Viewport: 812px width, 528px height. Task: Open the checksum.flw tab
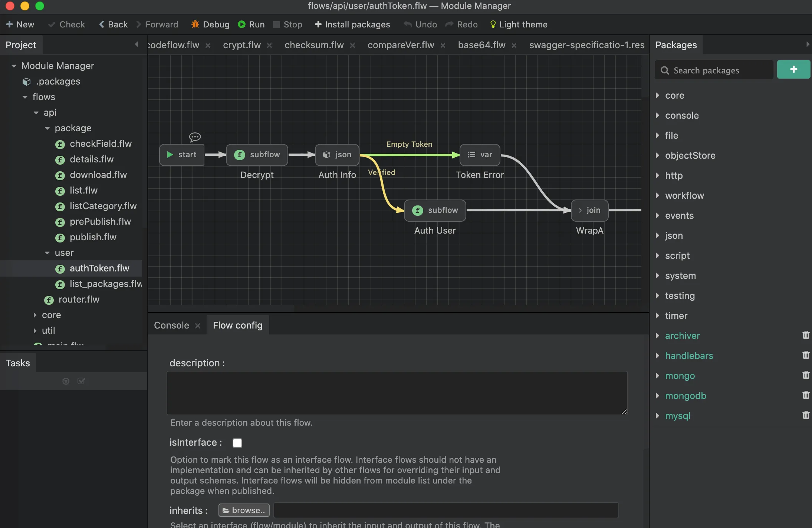pyautogui.click(x=314, y=45)
